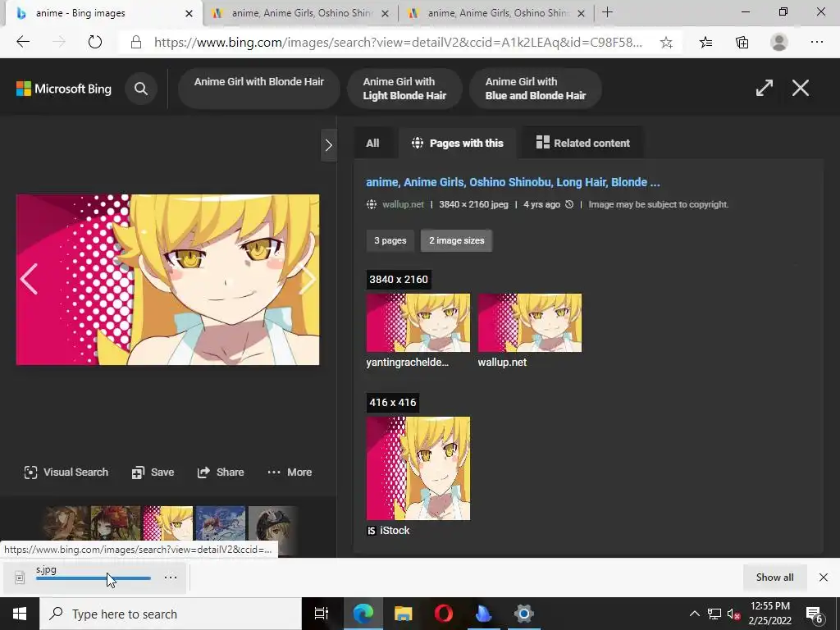Click the Bing search magnifier icon
The image size is (840, 630).
click(x=141, y=89)
